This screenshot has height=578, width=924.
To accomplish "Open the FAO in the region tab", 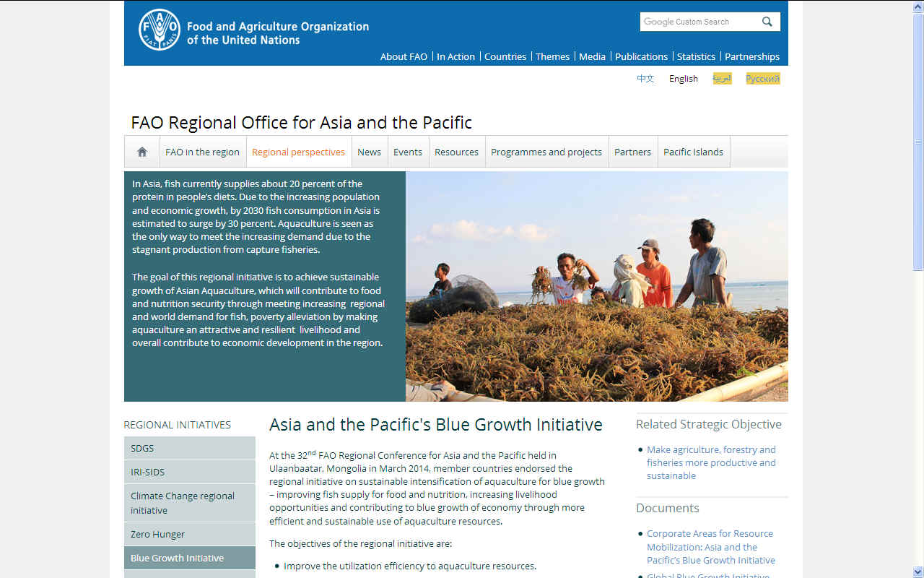I will (x=202, y=152).
